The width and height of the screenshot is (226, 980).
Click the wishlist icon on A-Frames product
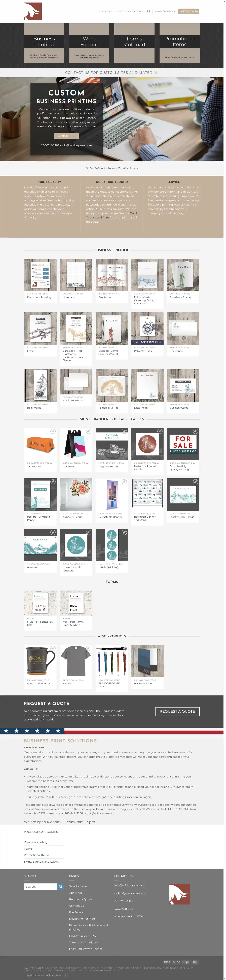point(89,431)
